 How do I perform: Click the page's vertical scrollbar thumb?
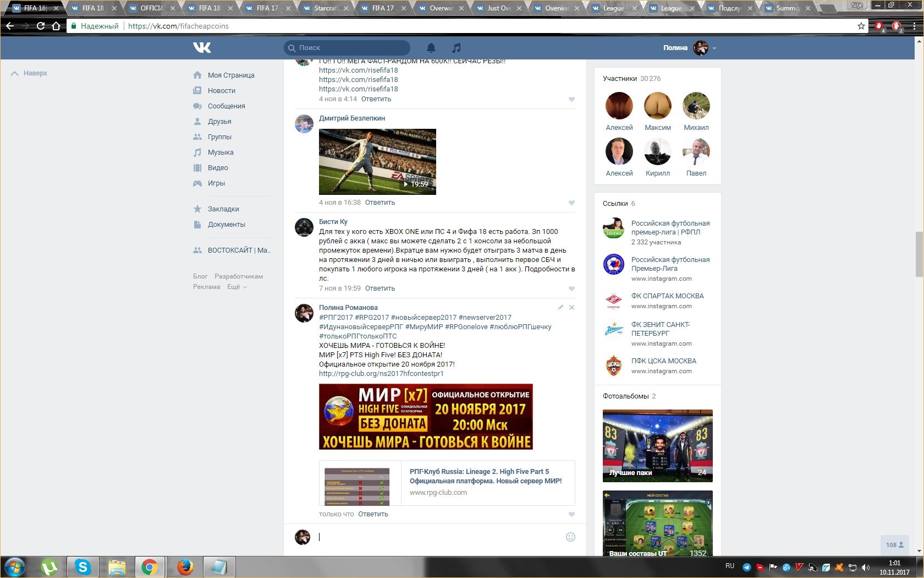pyautogui.click(x=919, y=255)
